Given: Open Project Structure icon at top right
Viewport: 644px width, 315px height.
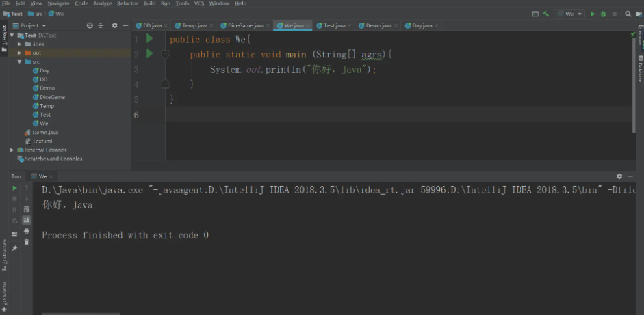Looking at the screenshot, I should [639, 14].
